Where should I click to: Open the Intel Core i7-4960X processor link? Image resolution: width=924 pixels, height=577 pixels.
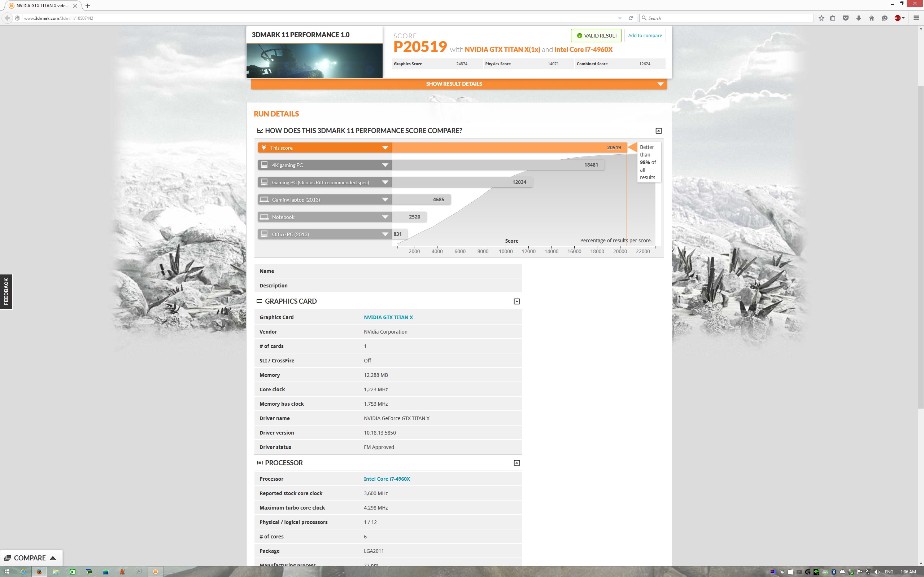387,479
